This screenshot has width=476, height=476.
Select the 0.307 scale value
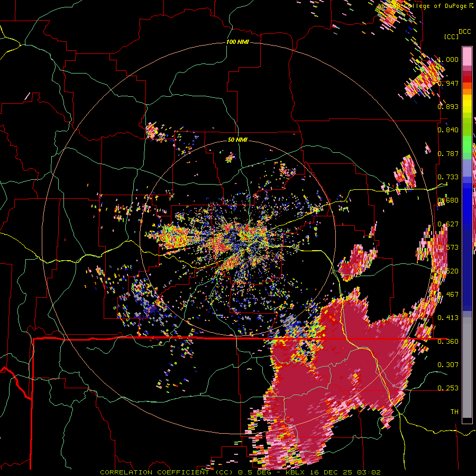point(448,364)
